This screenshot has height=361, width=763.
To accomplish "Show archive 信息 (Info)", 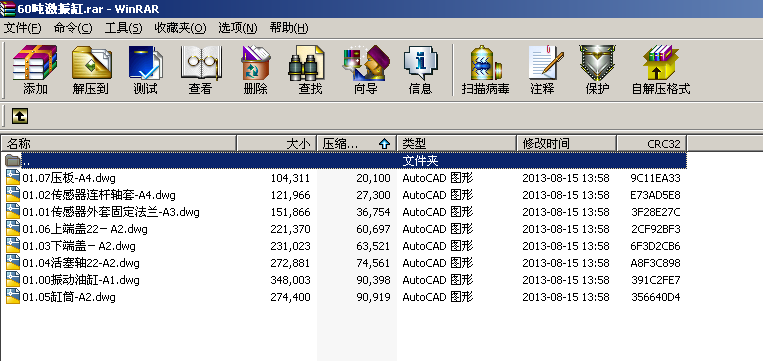I will pos(420,62).
